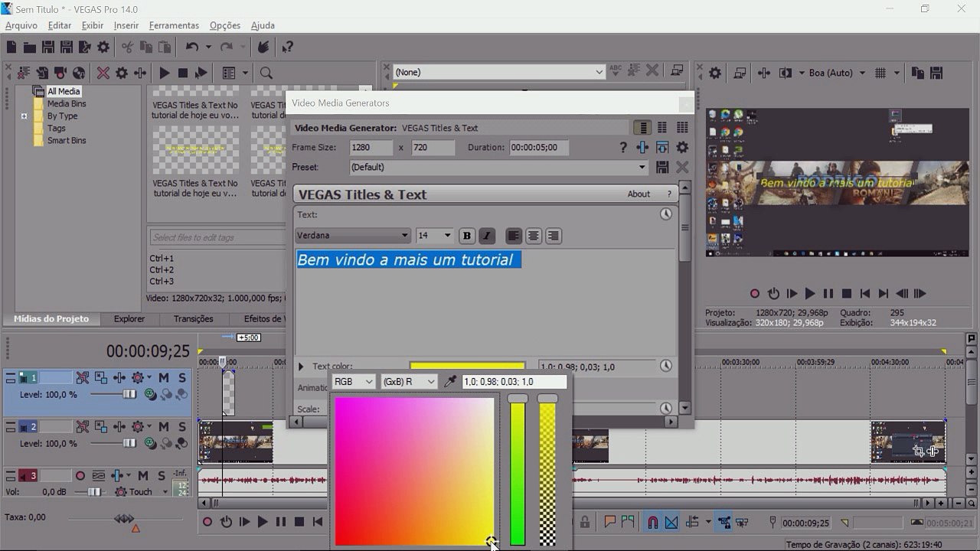Image resolution: width=980 pixels, height=551 pixels.
Task: Toggle Text color animation clock icon
Action: tap(666, 367)
